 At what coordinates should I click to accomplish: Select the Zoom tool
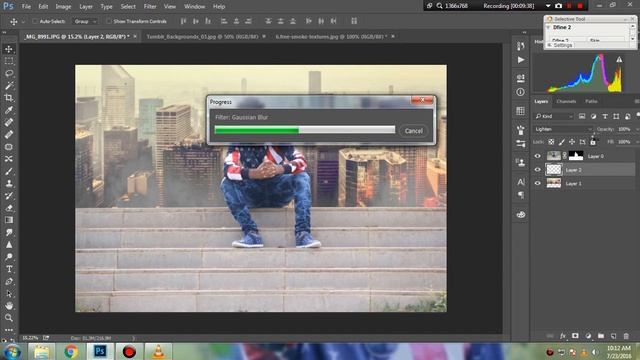click(9, 318)
